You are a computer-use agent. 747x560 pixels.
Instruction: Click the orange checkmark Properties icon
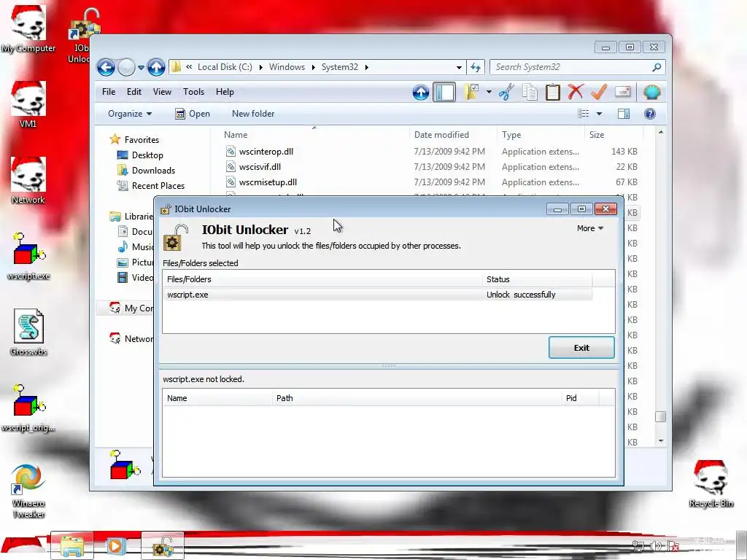coord(599,91)
